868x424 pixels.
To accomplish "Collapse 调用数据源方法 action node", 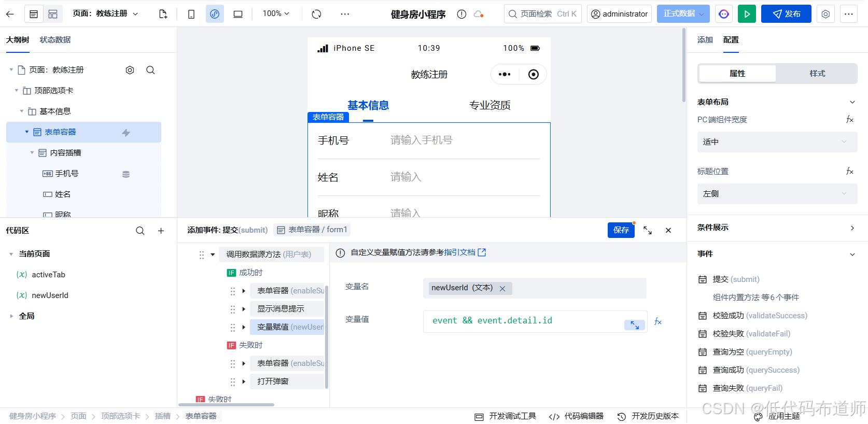I will (x=213, y=255).
